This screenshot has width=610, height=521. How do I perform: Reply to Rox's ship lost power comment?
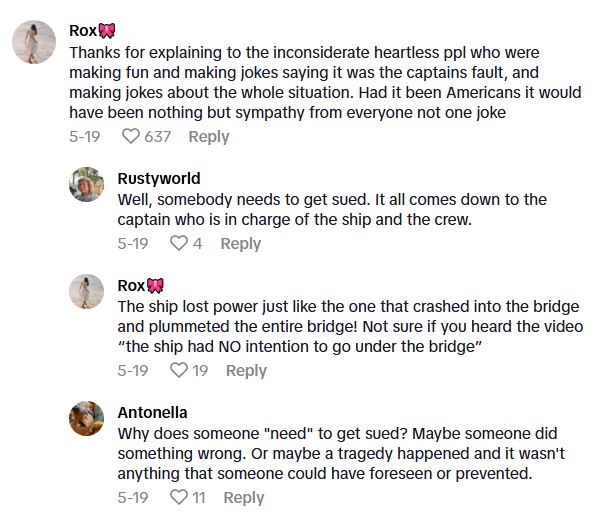point(246,371)
